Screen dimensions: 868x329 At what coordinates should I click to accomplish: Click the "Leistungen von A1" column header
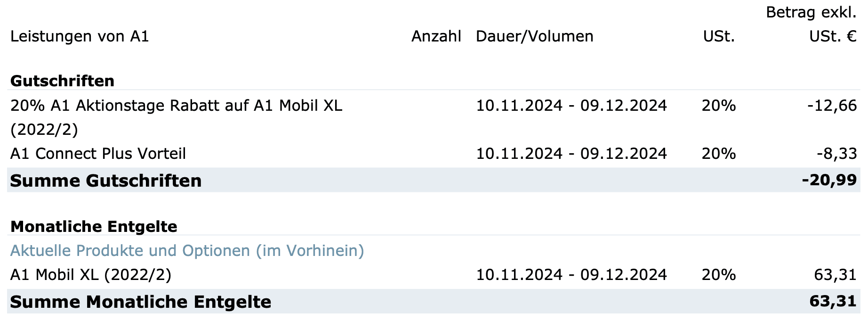click(80, 37)
